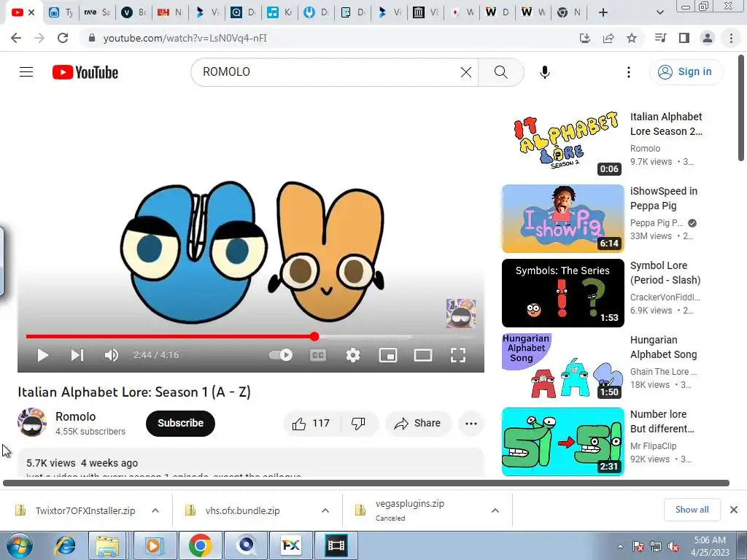Install or download page icon in address bar
This screenshot has height=560, width=747.
[x=585, y=38]
